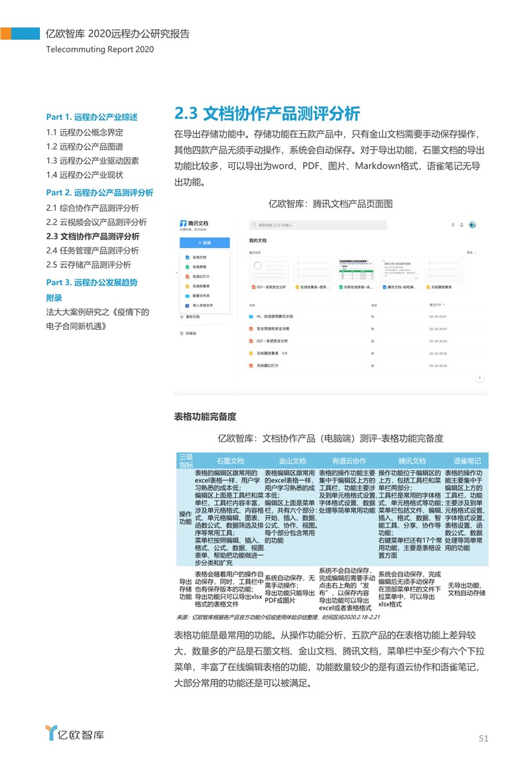This screenshot has width=532, height=768.
Task: Click the 操作功能 row label in table
Action: coord(186,518)
